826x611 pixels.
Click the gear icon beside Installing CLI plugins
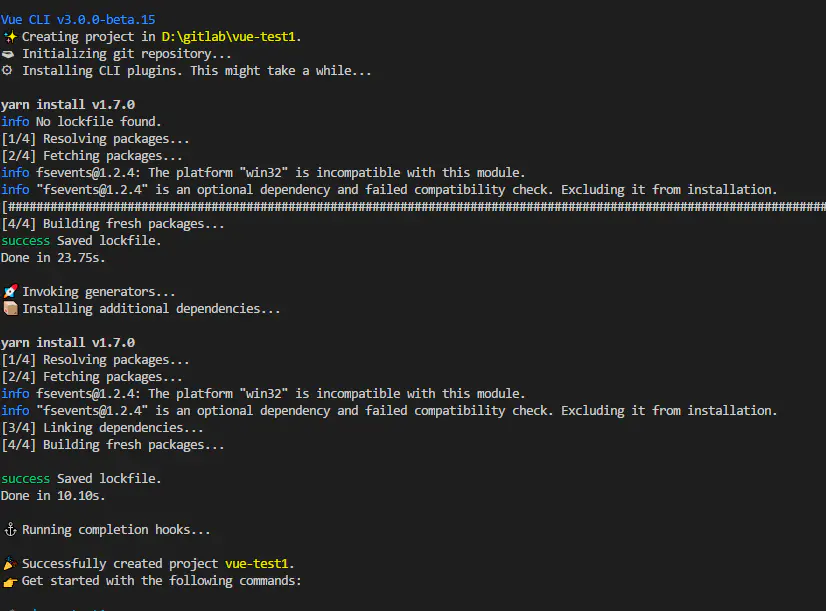click(x=7, y=70)
